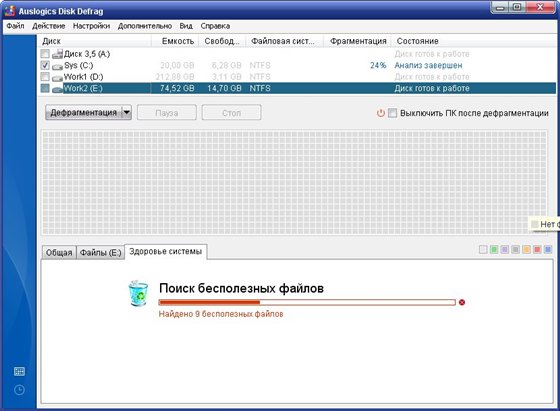Click the 24% fragmentation value
The image size is (560, 411).
pos(378,65)
